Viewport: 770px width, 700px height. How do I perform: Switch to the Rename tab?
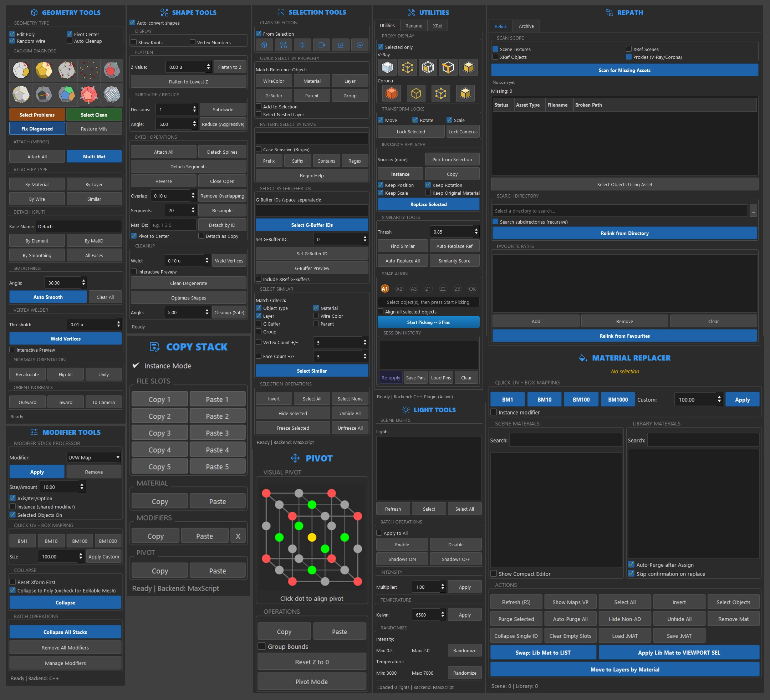coord(414,26)
